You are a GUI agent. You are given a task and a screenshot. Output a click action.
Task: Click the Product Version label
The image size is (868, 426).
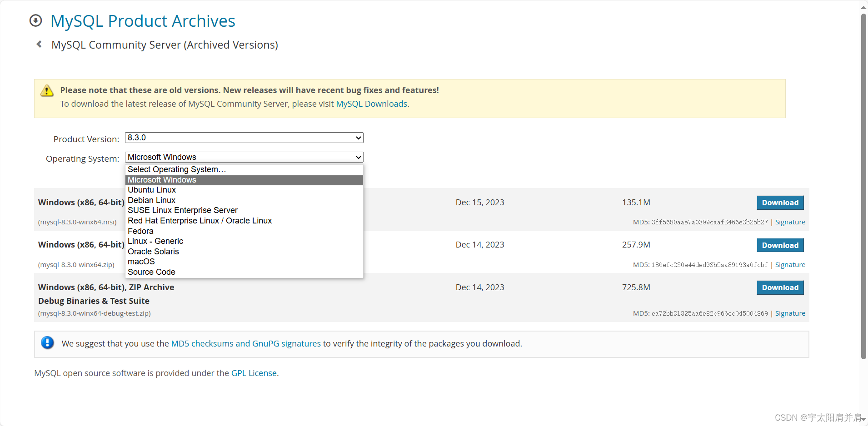pos(86,139)
